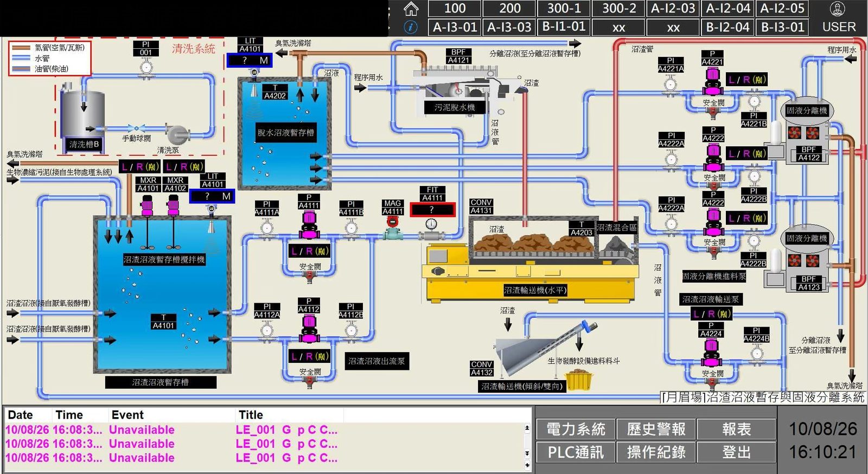The width and height of the screenshot is (868, 474).
Task: Click pressure gauge PI A4111B
Action: [x=351, y=228]
